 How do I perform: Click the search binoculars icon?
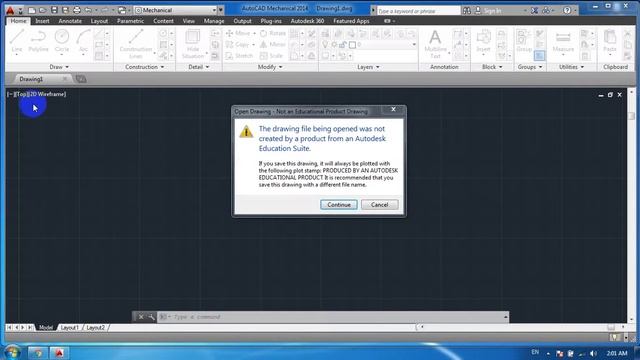click(x=467, y=11)
